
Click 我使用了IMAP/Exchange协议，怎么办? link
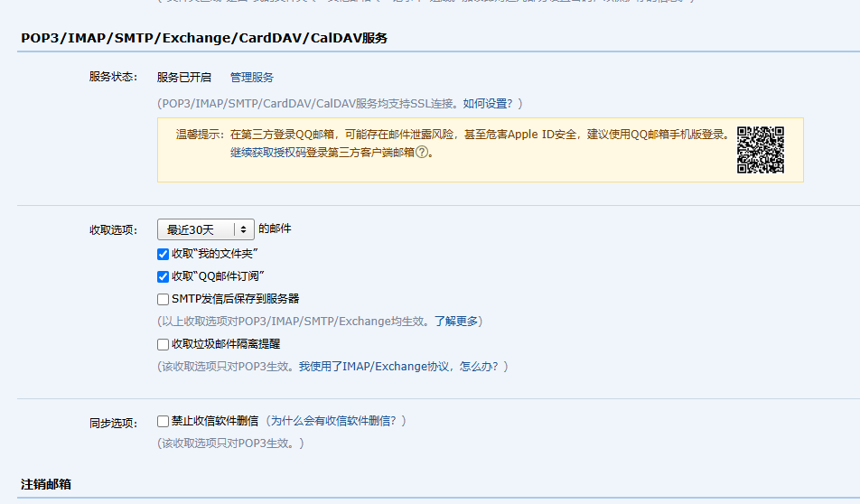tap(398, 367)
